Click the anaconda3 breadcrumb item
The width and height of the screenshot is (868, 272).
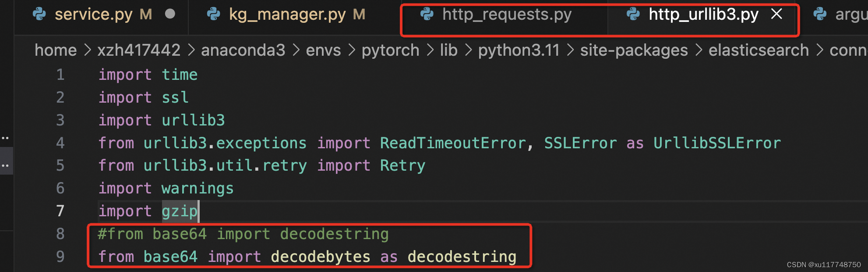coord(243,50)
